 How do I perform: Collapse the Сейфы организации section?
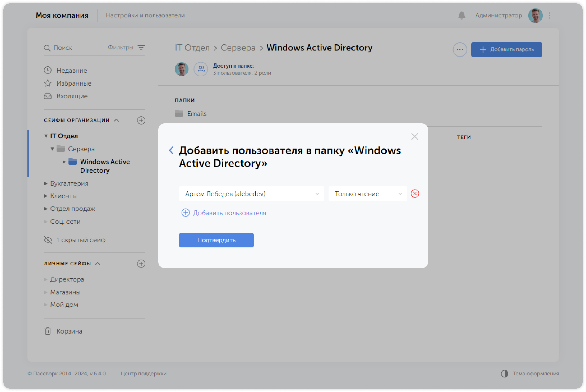click(116, 120)
